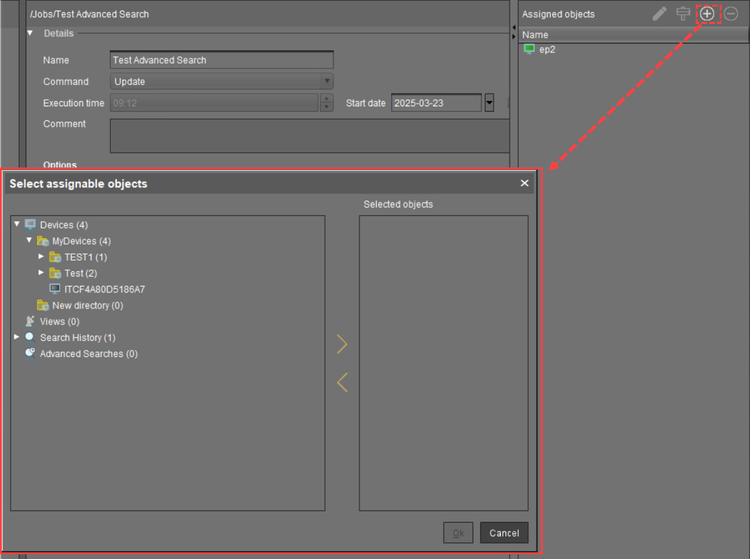Click the Cancel button

coord(504,533)
